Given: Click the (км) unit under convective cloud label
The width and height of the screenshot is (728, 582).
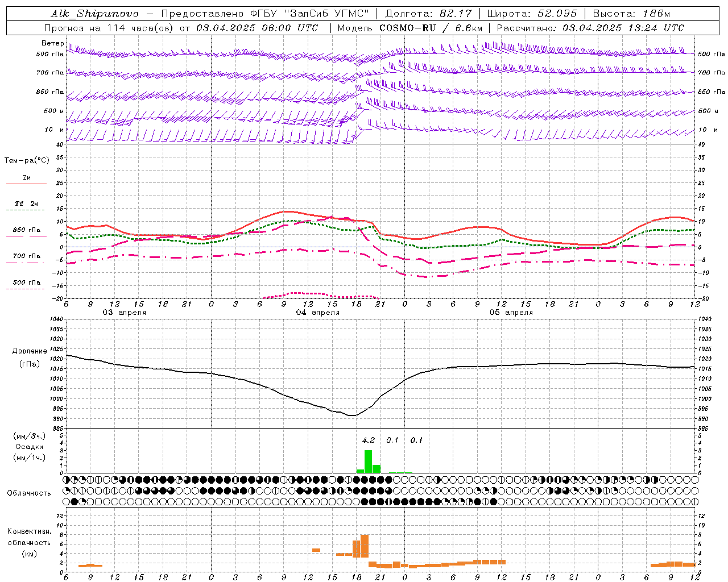Looking at the screenshot, I should tap(29, 554).
